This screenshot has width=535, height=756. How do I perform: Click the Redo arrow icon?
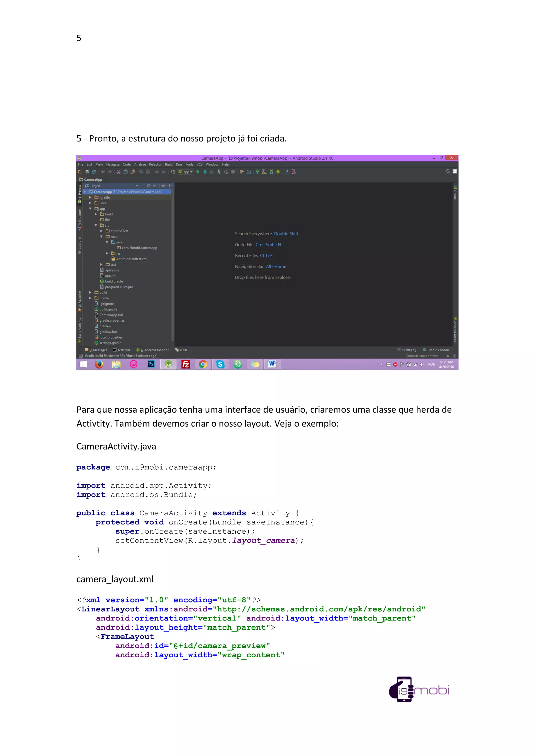click(x=110, y=172)
